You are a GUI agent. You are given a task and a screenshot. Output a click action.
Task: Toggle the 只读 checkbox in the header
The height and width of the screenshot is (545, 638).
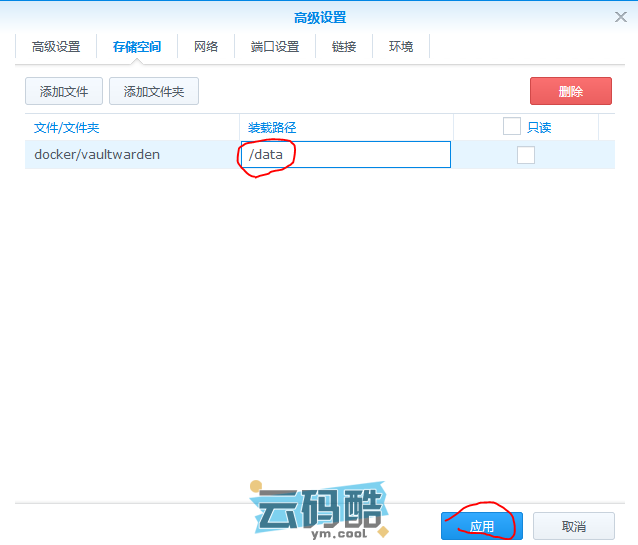[x=512, y=126]
